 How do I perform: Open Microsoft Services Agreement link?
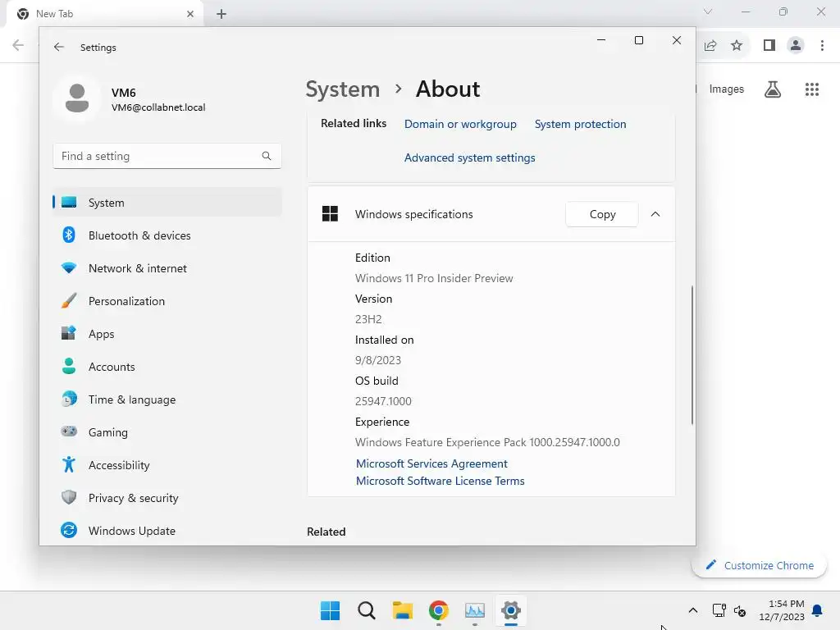[431, 463]
